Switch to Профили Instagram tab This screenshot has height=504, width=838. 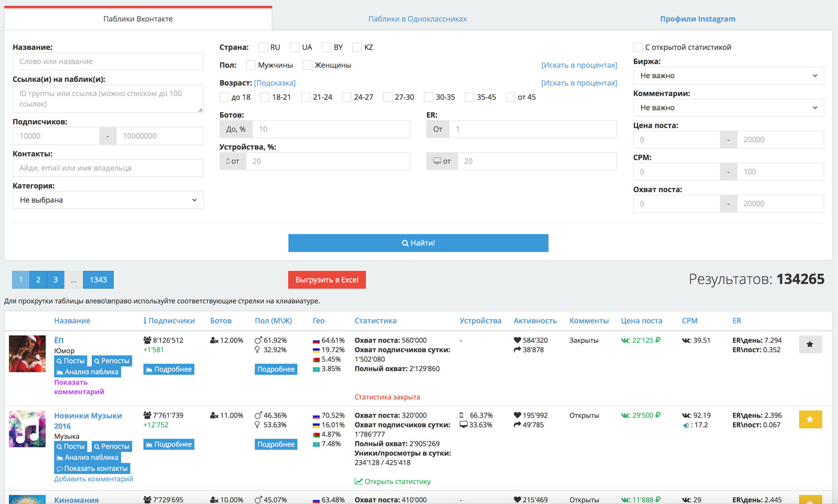point(697,19)
